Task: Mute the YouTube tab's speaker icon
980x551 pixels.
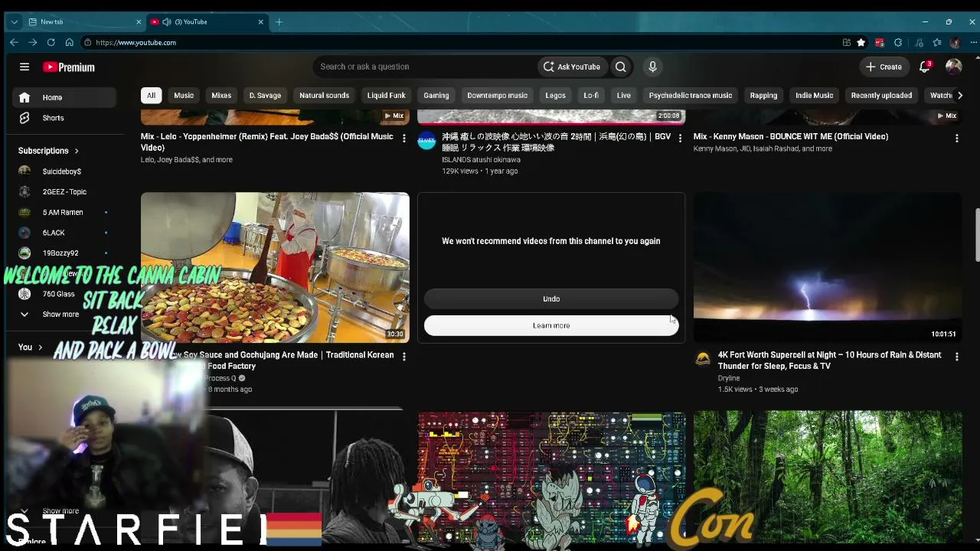Action: pos(167,22)
